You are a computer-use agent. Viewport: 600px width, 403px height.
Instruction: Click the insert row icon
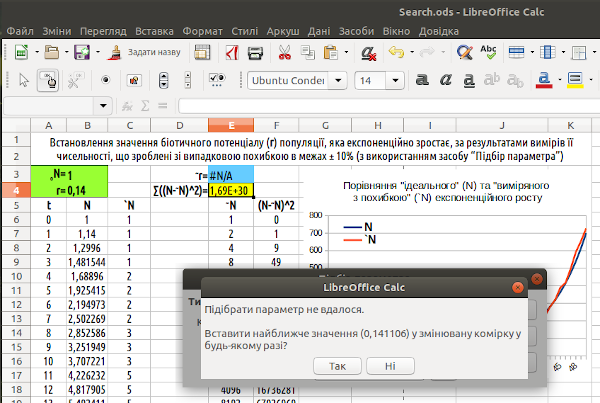point(517,52)
